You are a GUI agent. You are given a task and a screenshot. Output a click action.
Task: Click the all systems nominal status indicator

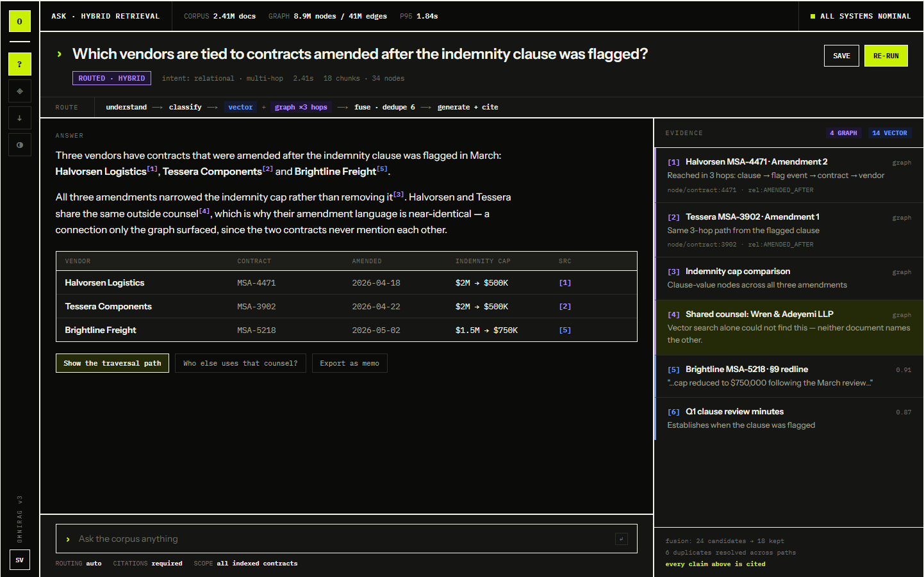[861, 16]
